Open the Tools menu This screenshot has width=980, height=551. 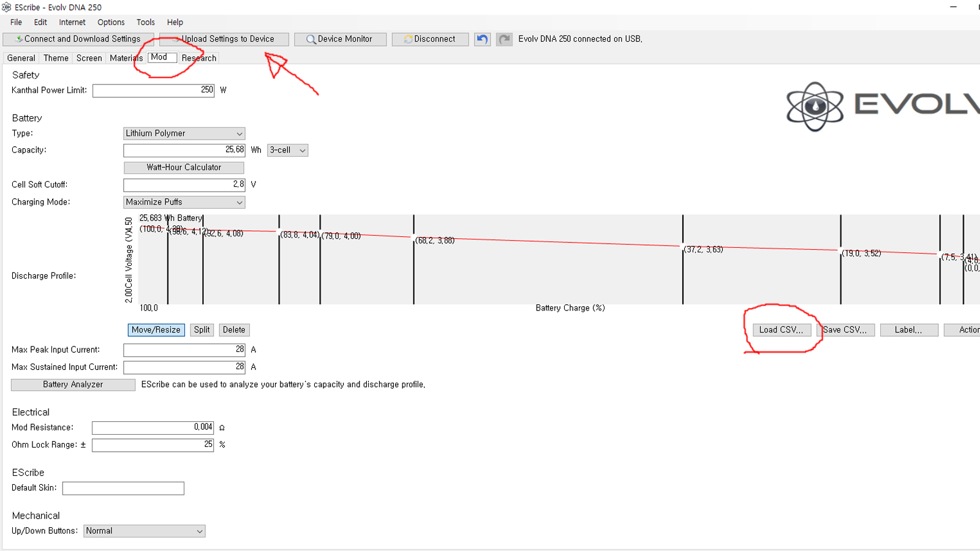146,22
